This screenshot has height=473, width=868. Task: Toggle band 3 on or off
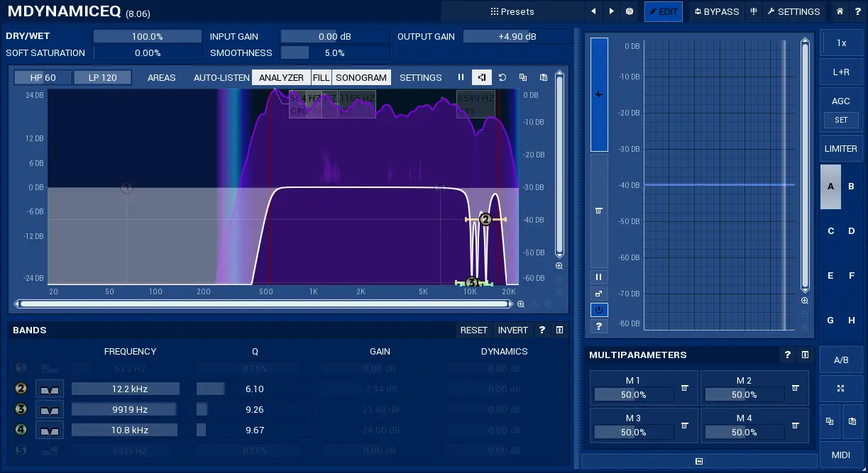[21, 409]
